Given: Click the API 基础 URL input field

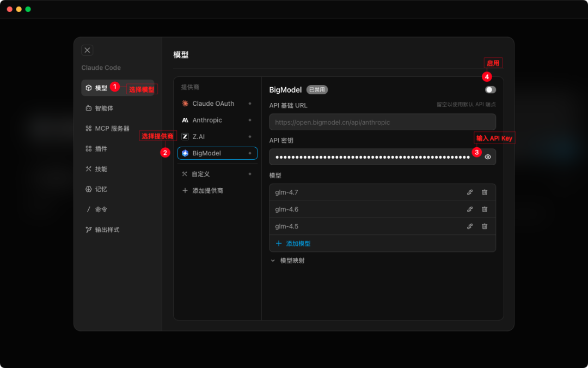Looking at the screenshot, I should (381, 122).
